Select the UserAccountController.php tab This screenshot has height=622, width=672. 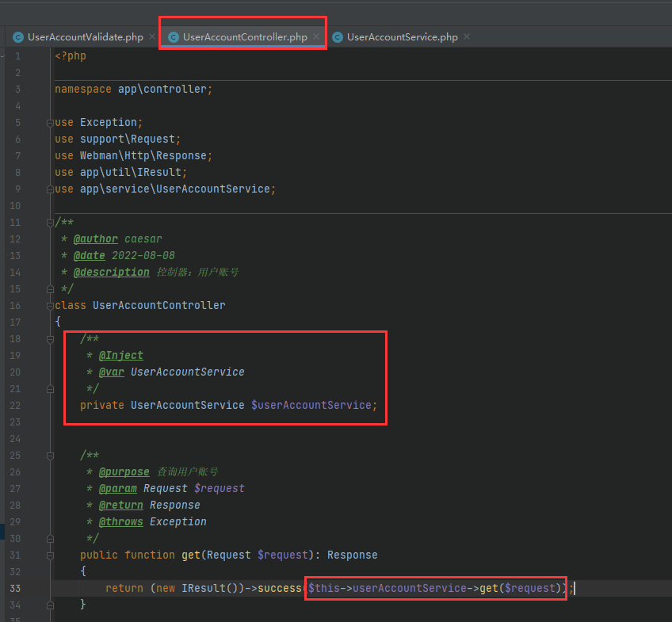(x=245, y=37)
